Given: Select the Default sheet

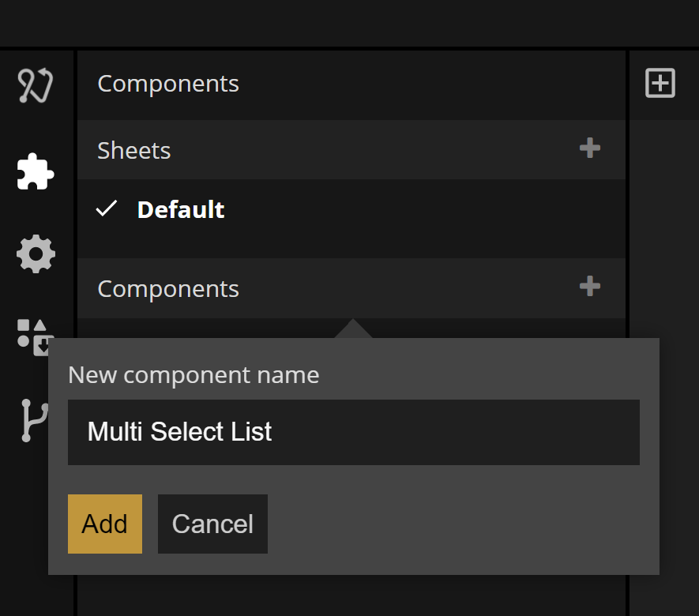Looking at the screenshot, I should coord(181,209).
